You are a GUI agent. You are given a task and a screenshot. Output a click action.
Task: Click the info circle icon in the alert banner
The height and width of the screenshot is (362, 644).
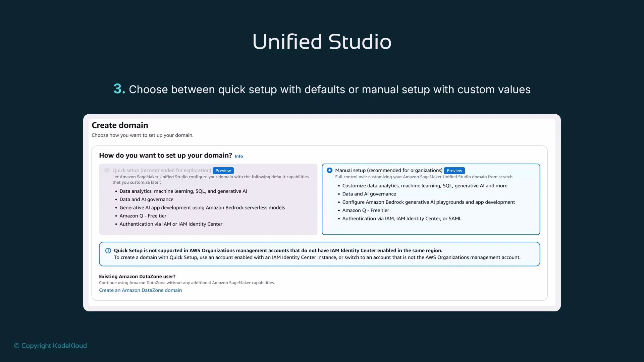108,251
